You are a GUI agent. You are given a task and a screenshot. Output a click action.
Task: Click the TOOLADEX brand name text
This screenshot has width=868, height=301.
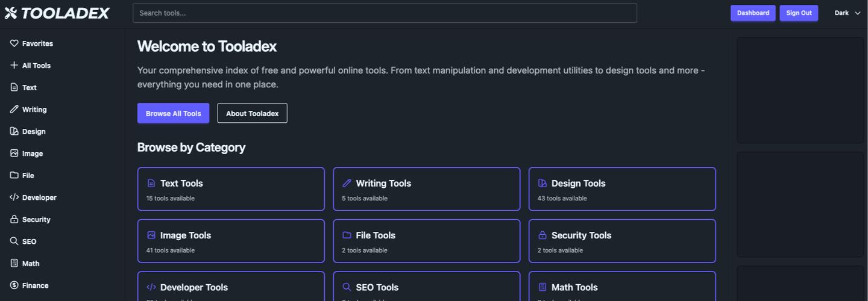tap(65, 13)
